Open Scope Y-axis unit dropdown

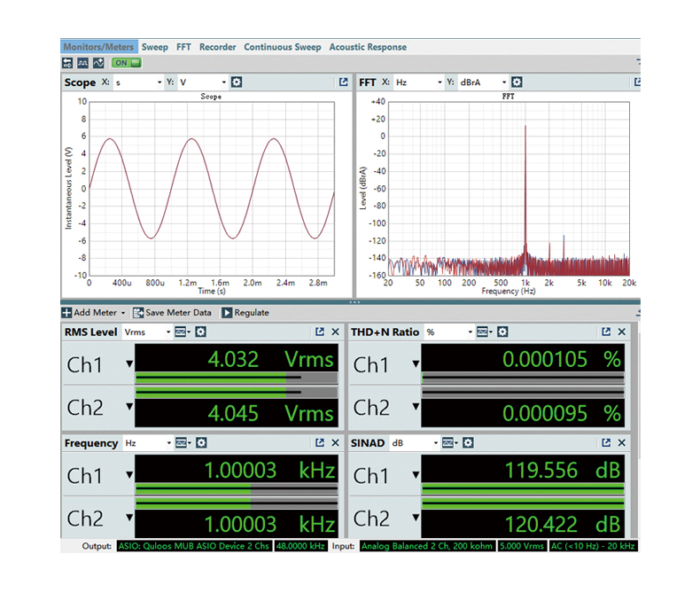[203, 82]
